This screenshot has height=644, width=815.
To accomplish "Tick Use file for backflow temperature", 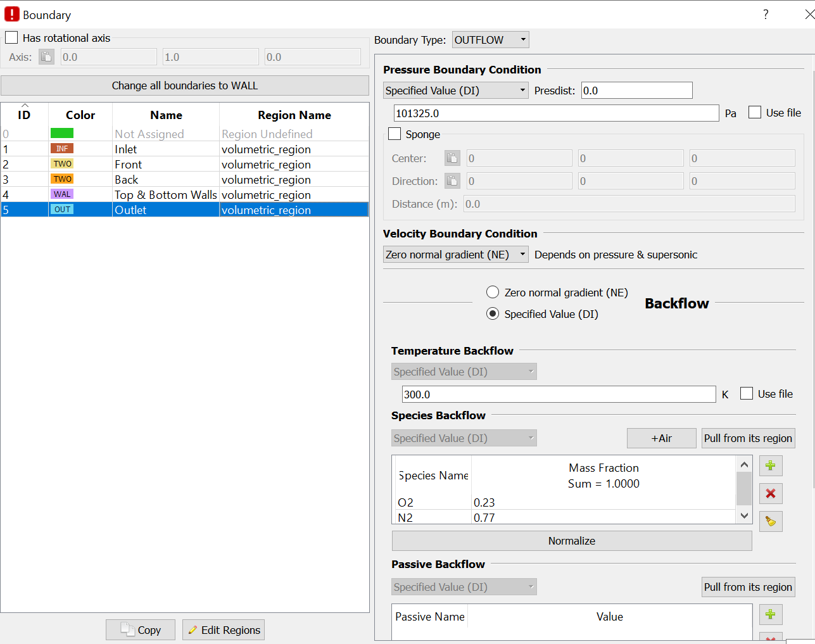I will point(747,394).
